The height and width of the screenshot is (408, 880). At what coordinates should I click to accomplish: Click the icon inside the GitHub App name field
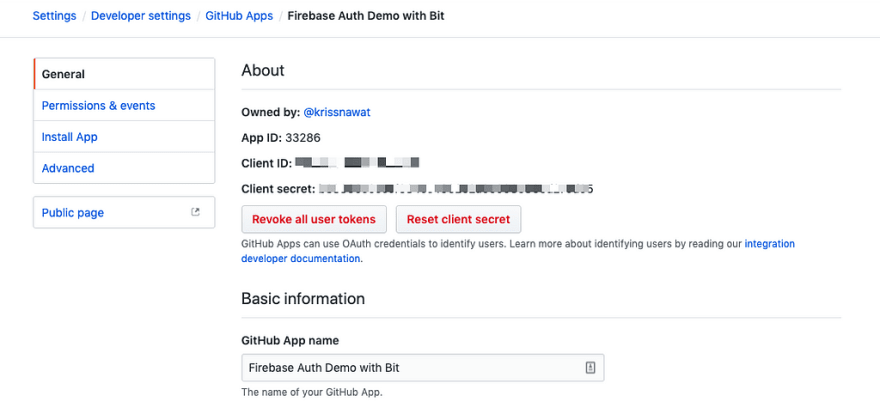(x=590, y=368)
